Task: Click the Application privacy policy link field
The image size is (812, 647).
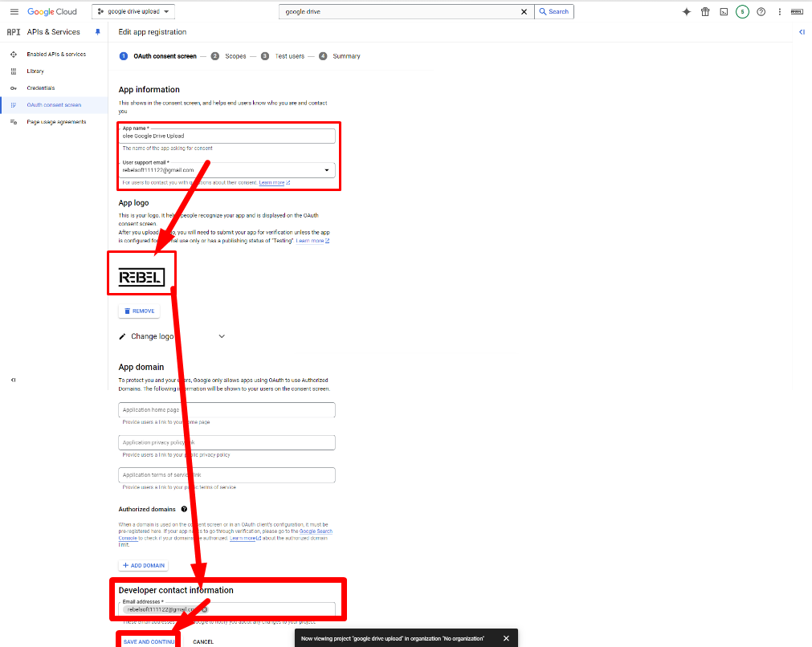Action: 226,442
